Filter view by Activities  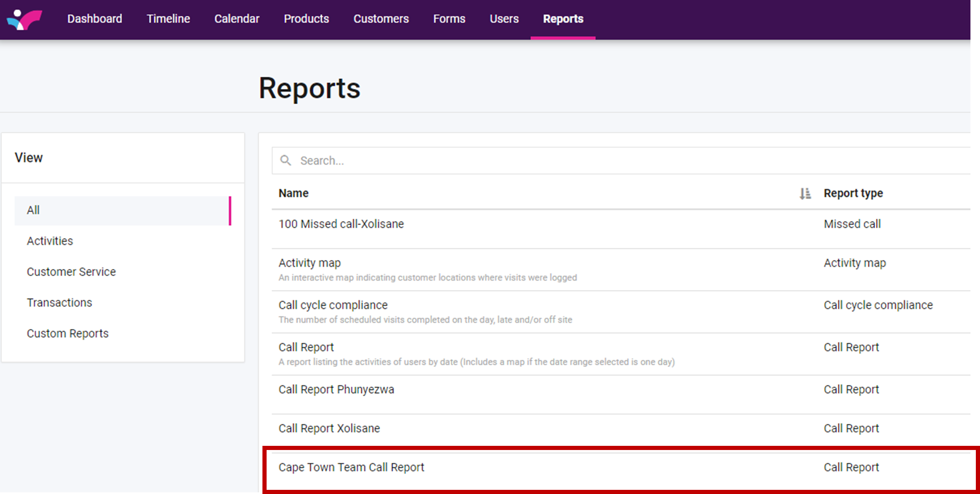click(x=50, y=241)
